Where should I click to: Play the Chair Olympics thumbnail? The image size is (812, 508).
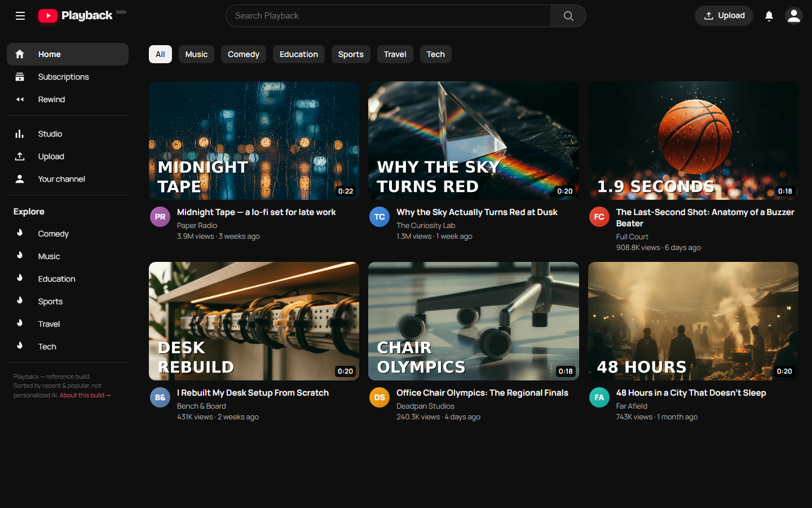474,321
